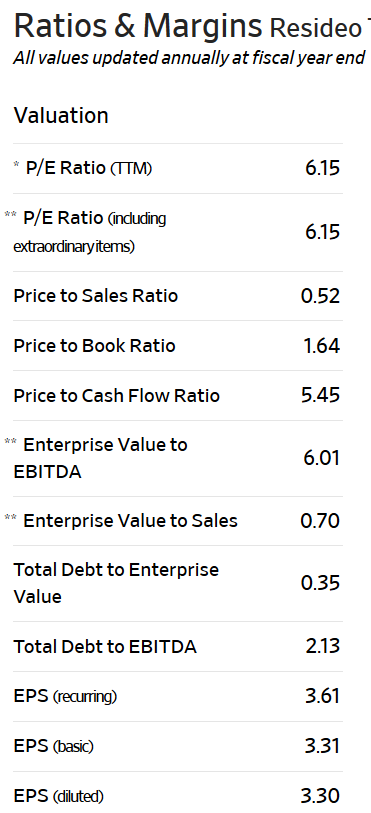Click the Ratios & Margins heading
This screenshot has width=371, height=813.
click(138, 26)
